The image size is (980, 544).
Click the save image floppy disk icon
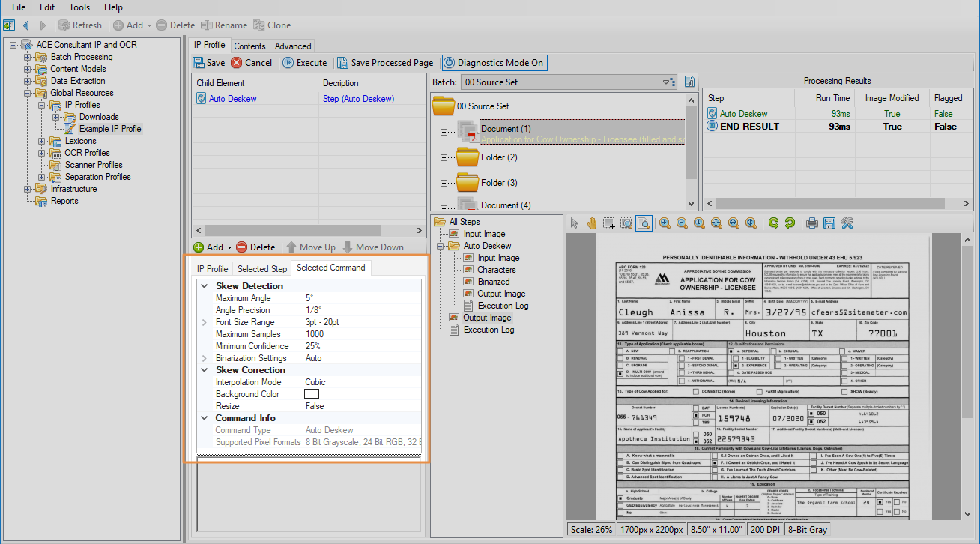(829, 223)
